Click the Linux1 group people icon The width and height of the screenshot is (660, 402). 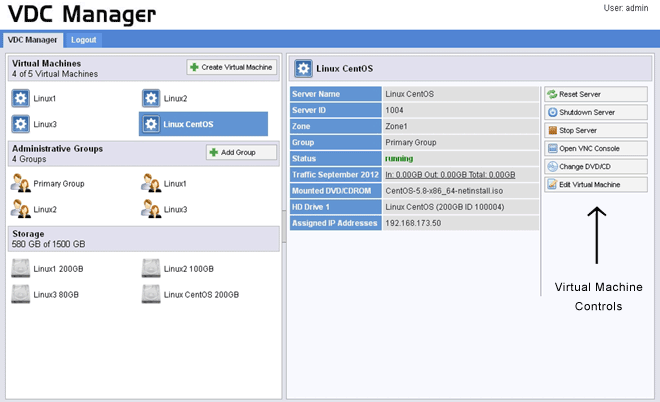pyautogui.click(x=151, y=183)
